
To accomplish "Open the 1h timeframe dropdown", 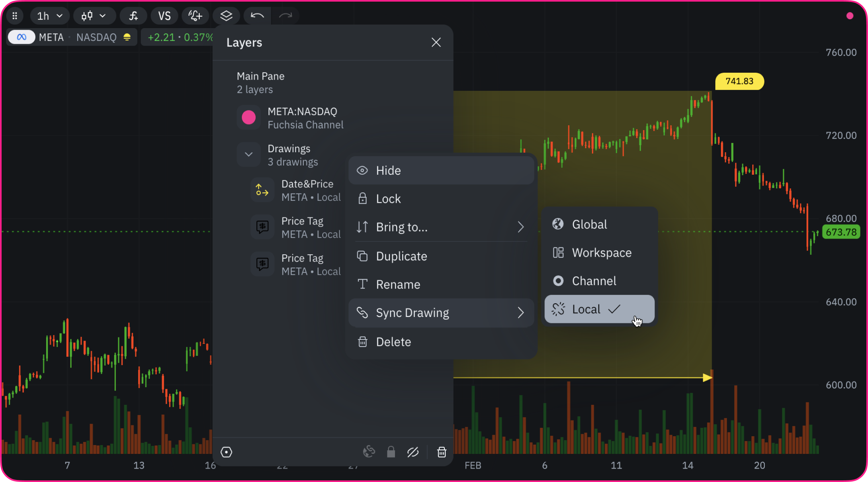I will coord(50,16).
